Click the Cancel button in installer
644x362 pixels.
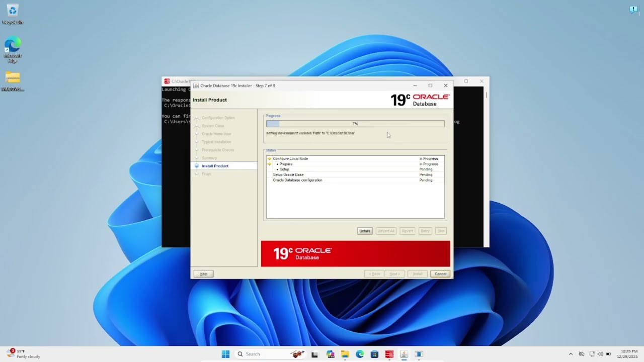click(x=440, y=274)
